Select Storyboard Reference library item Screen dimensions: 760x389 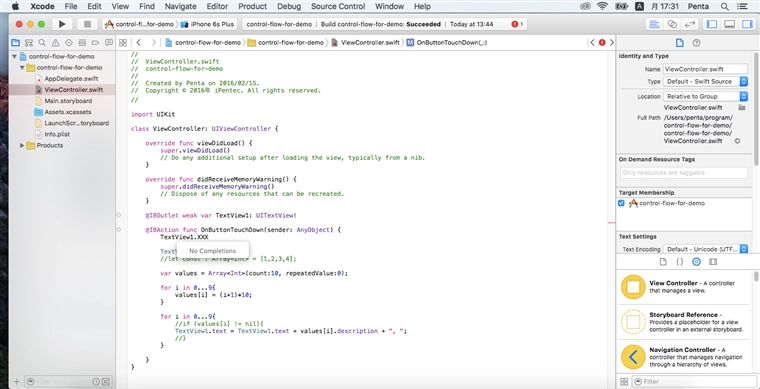[684, 322]
